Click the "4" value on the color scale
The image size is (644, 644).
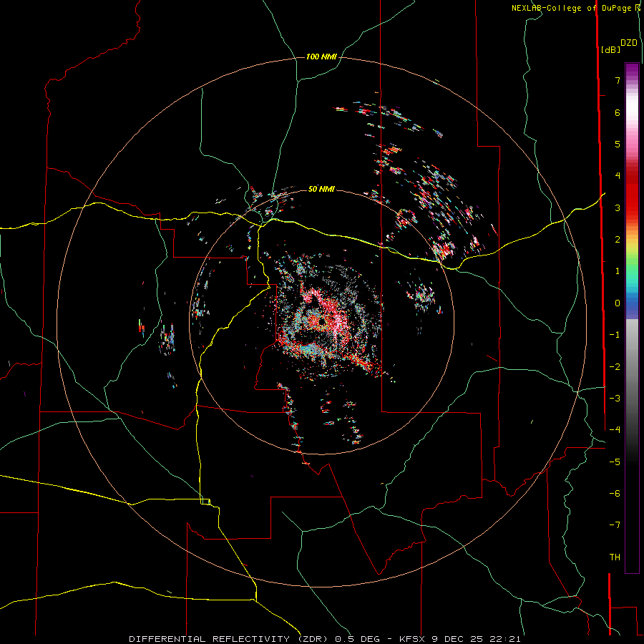[x=618, y=176]
